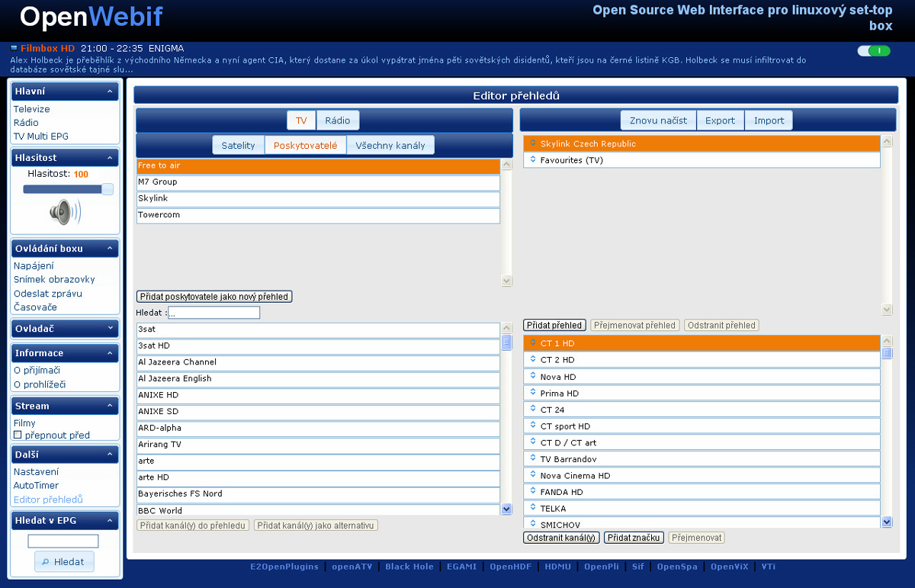Collapse the Ovládání boxu section
This screenshot has height=588, width=915.
[110, 249]
